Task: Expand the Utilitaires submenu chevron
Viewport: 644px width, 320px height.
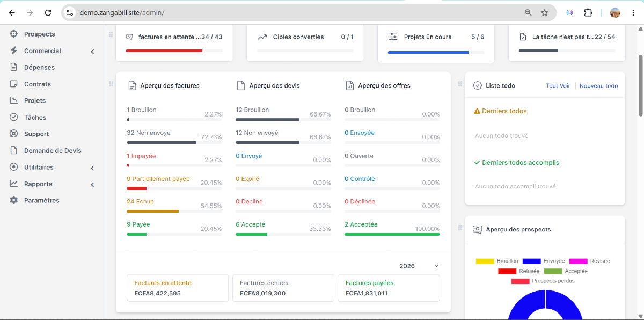Action: pyautogui.click(x=92, y=168)
